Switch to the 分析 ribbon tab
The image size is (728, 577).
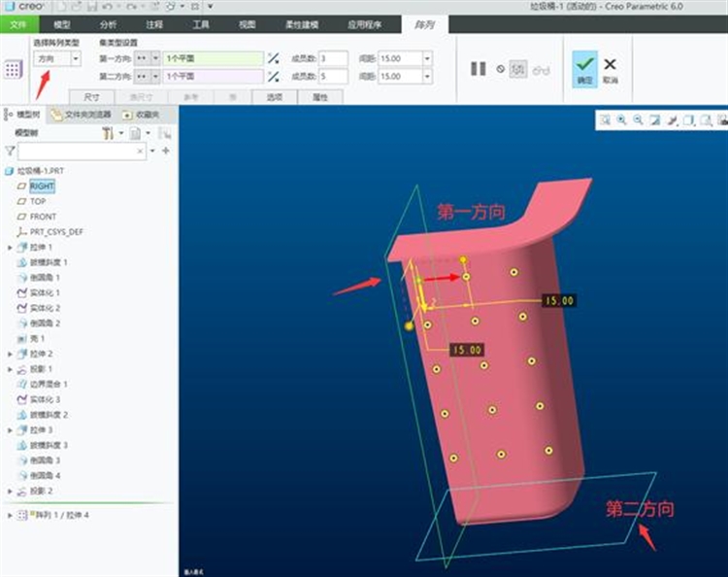click(x=108, y=24)
